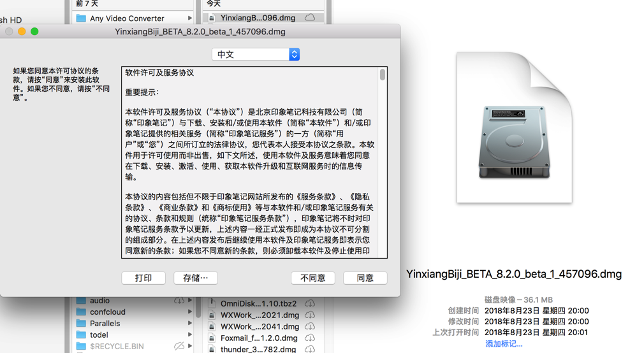Select OmniDisk...1.10.tbz2 file
Screen dimensions: 644x353
[258, 303]
